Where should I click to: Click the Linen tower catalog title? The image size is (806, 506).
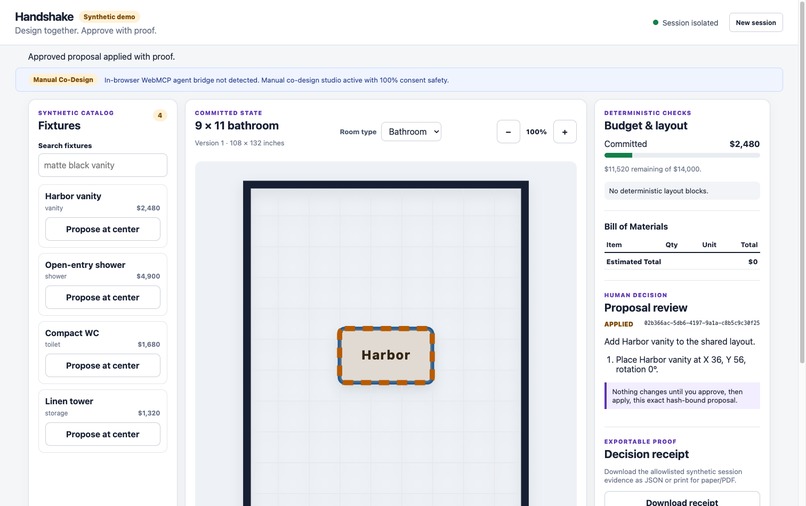coord(69,401)
